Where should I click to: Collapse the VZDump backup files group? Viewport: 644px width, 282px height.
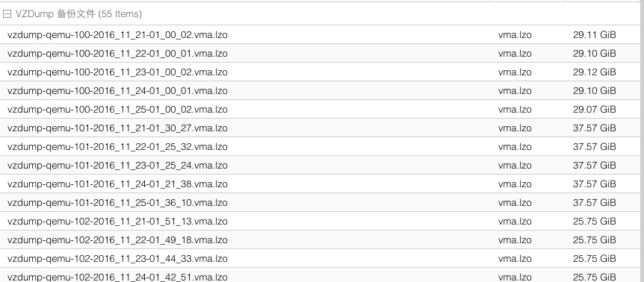7,14
